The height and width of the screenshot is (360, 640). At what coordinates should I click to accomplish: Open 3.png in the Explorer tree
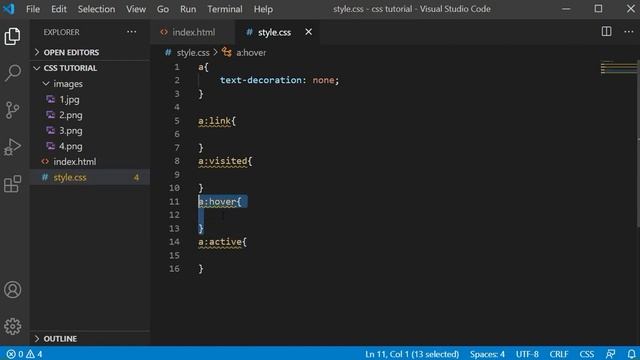[x=71, y=131]
